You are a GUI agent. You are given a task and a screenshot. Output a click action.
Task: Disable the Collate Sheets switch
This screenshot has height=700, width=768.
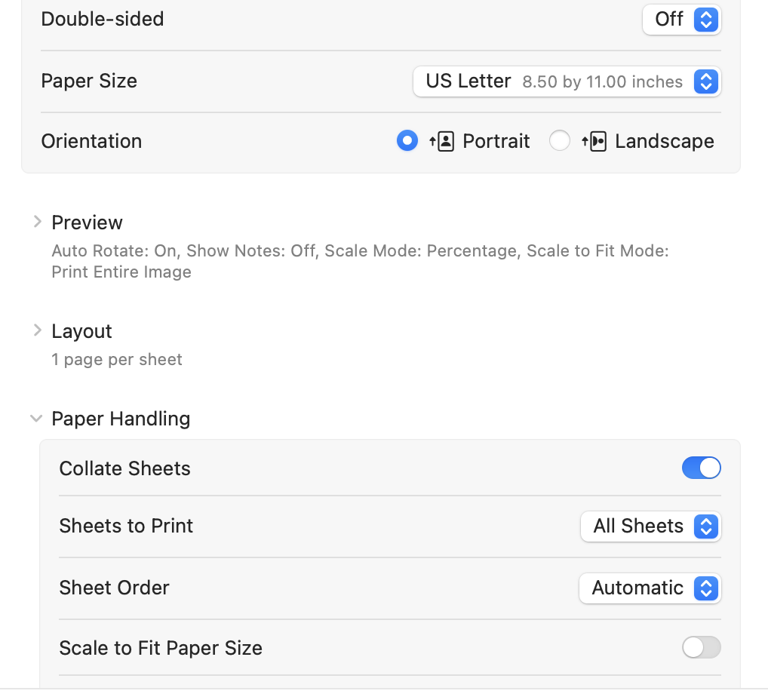click(x=701, y=468)
